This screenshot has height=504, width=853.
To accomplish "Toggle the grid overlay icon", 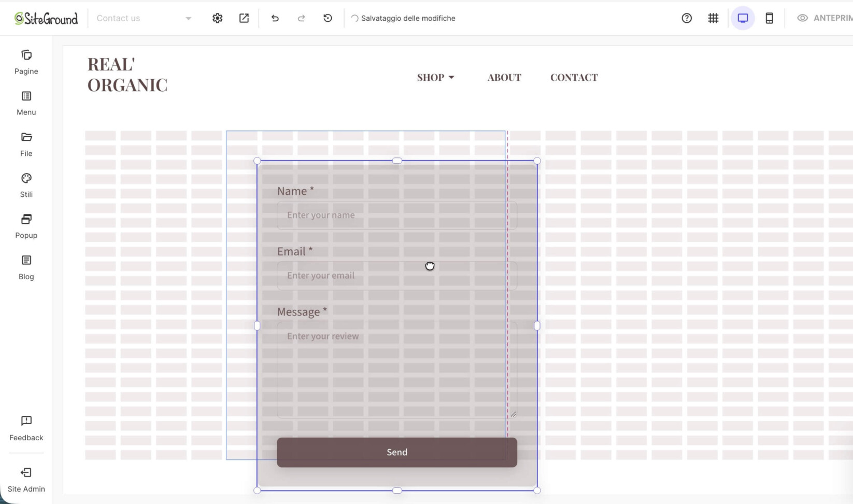I will point(714,18).
